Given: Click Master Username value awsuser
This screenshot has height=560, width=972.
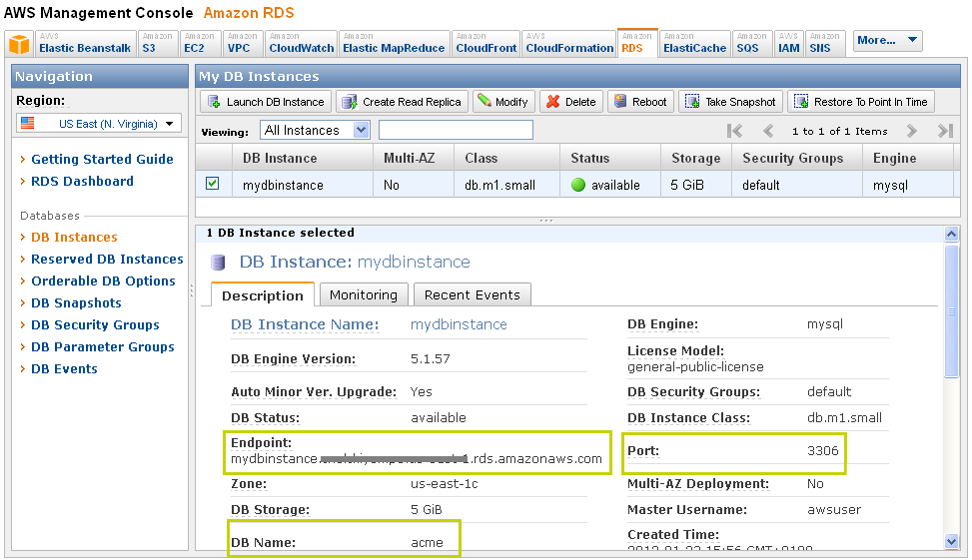Looking at the screenshot, I should click(834, 510).
